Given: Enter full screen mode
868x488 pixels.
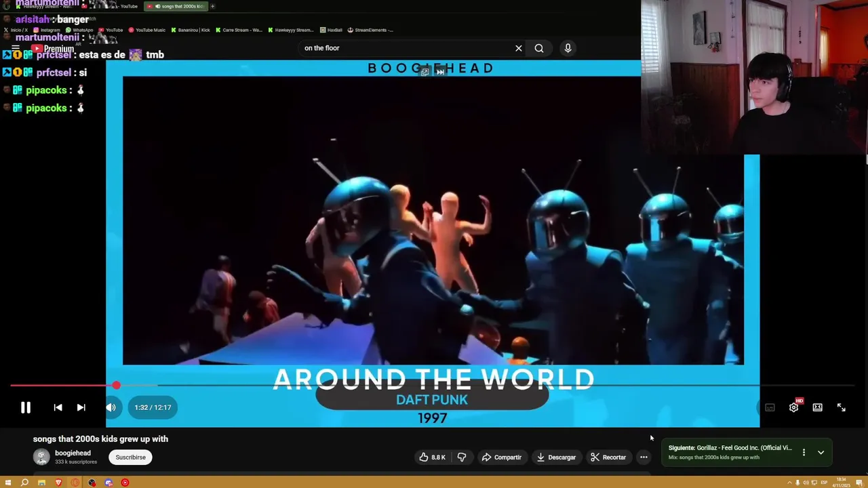Looking at the screenshot, I should tap(841, 407).
